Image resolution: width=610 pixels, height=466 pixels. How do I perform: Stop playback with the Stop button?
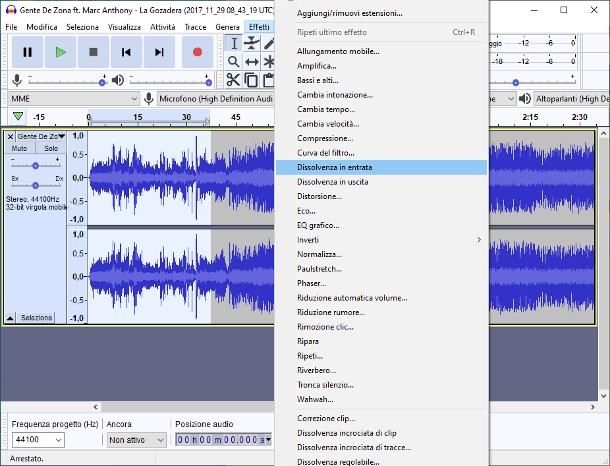tap(93, 52)
